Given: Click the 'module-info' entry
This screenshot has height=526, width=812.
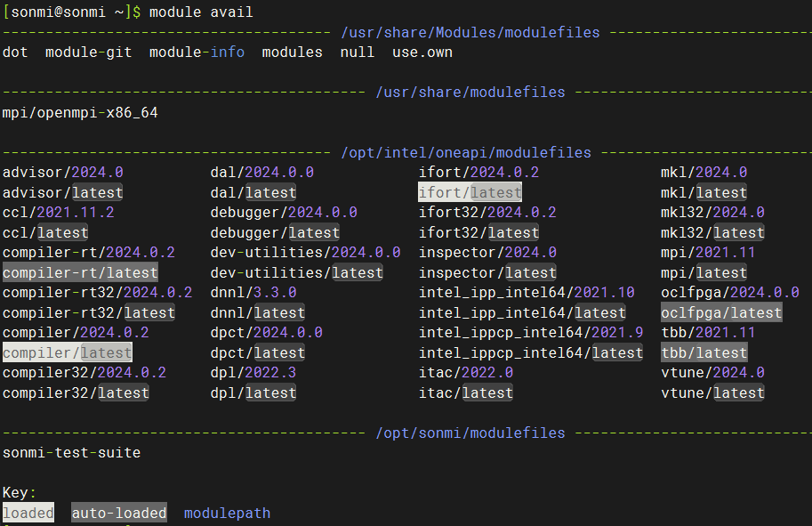Looking at the screenshot, I should (x=197, y=53).
